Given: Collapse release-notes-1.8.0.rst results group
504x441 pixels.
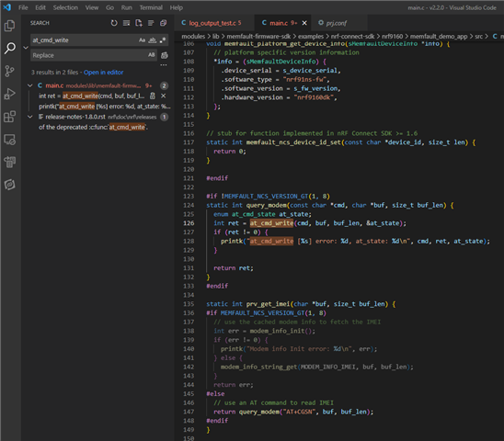Looking at the screenshot, I should (30, 117).
